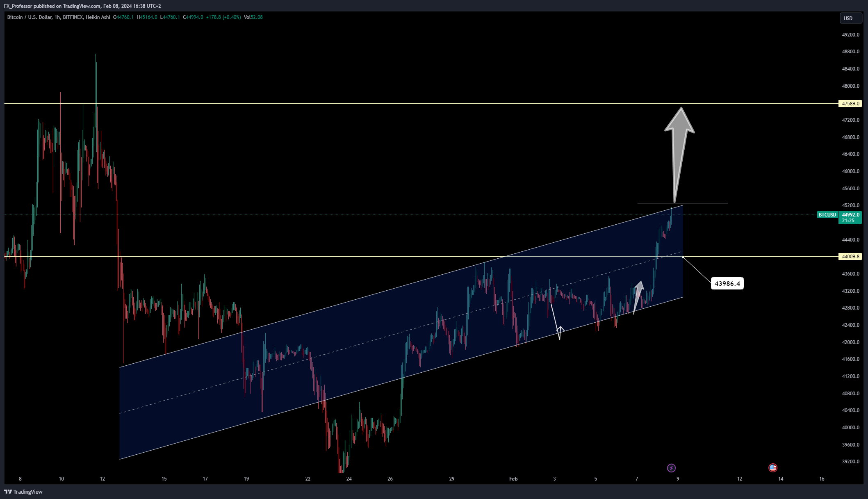
Task: Click the US flag economic event icon
Action: (x=772, y=468)
